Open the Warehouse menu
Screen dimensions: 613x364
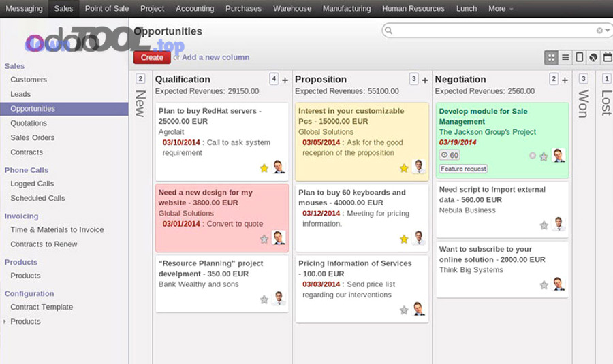coord(292,9)
